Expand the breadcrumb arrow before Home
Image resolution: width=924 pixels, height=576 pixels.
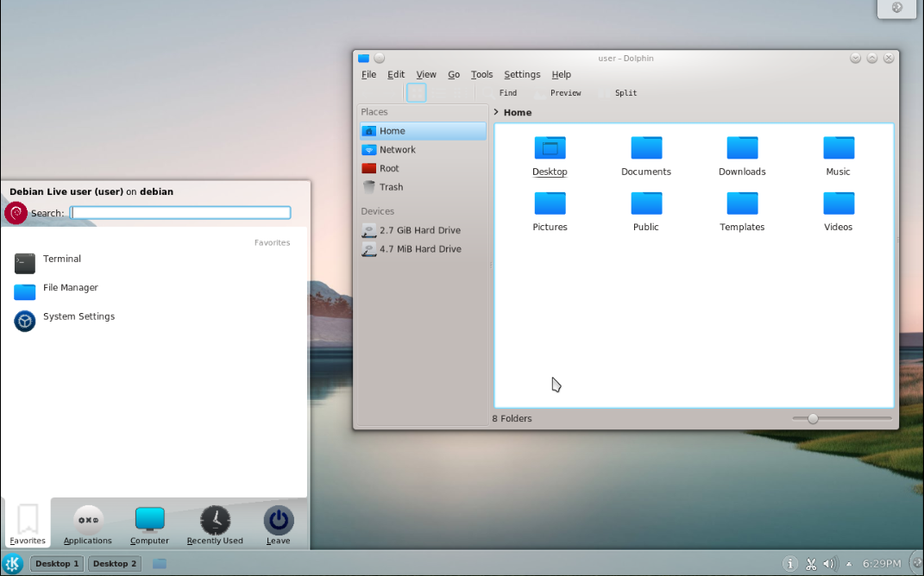pos(496,112)
